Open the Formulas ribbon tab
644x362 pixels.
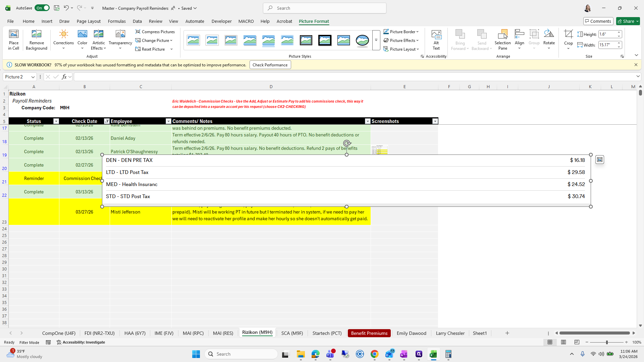tap(117, 21)
